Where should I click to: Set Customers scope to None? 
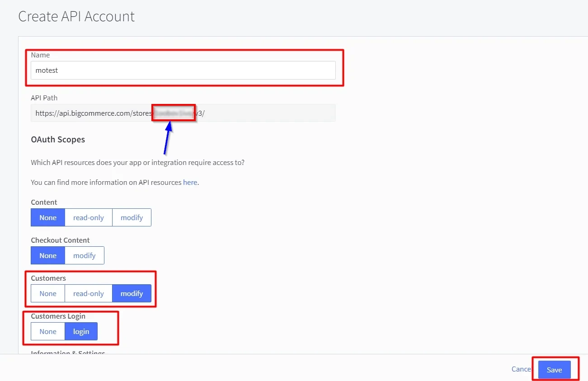48,293
